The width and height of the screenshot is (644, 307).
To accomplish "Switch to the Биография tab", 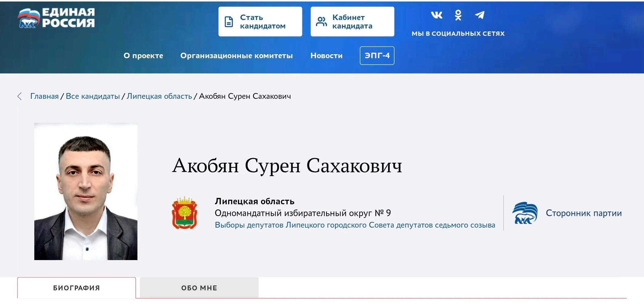I will click(x=76, y=288).
